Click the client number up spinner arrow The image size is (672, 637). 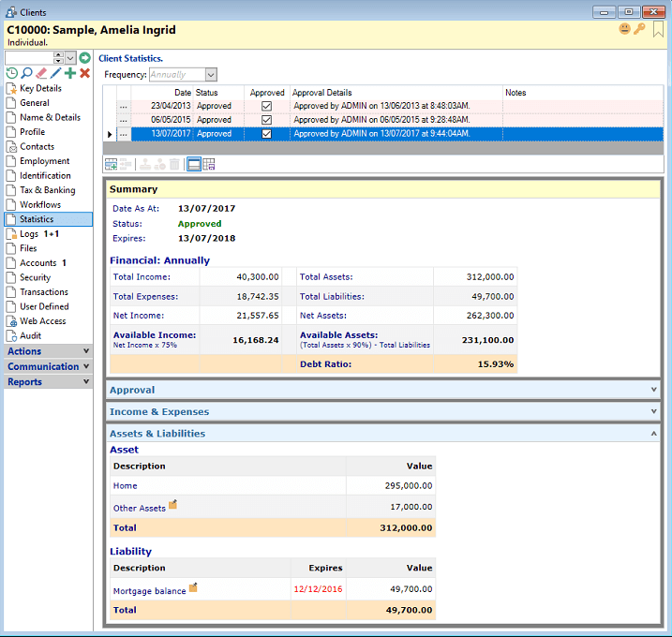[x=59, y=55]
